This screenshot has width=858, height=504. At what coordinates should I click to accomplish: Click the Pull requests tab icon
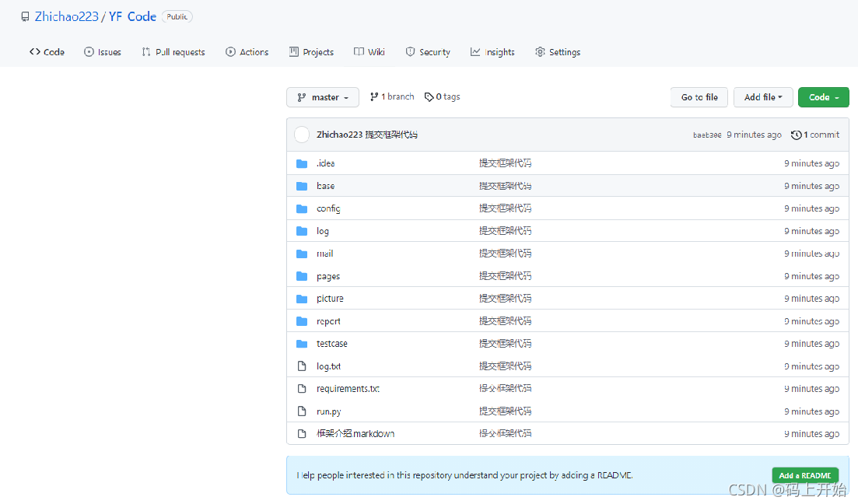coord(146,51)
